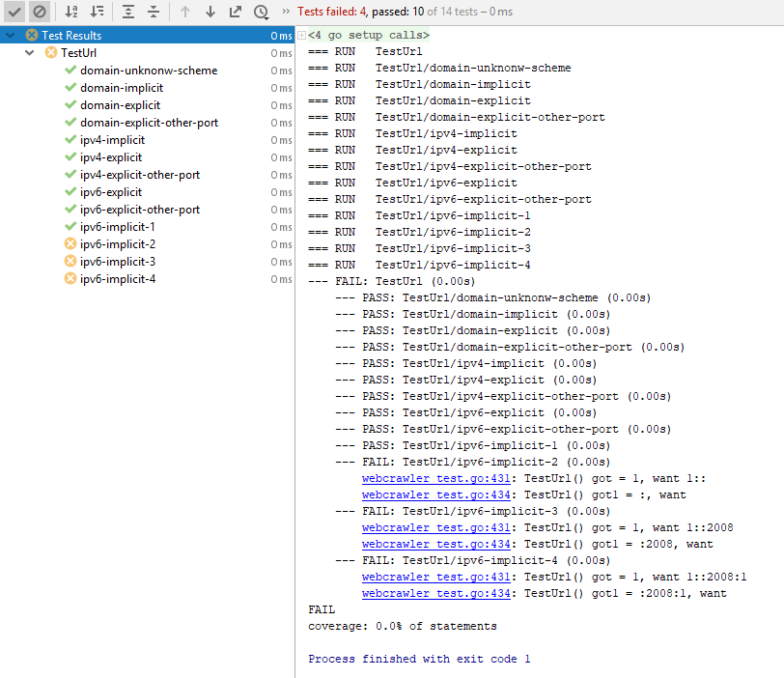Show more toolbar actions via double chevron
784x678 pixels.
(x=286, y=11)
